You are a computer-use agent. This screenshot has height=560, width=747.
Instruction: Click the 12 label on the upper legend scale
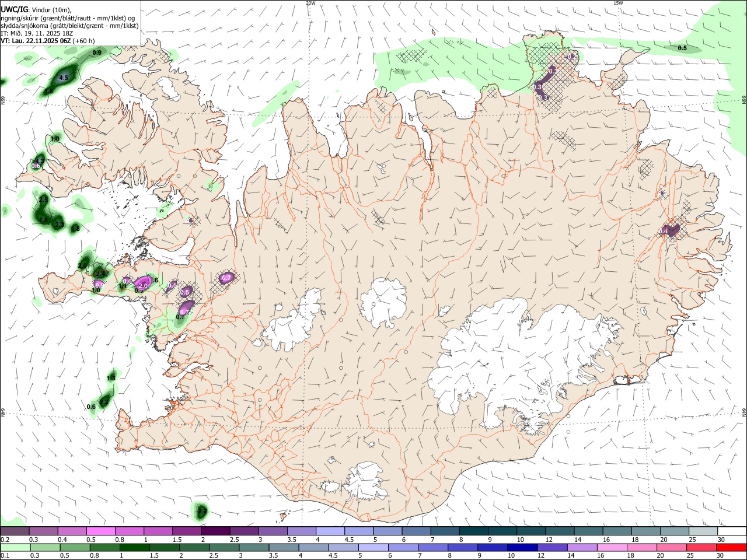coord(549,540)
